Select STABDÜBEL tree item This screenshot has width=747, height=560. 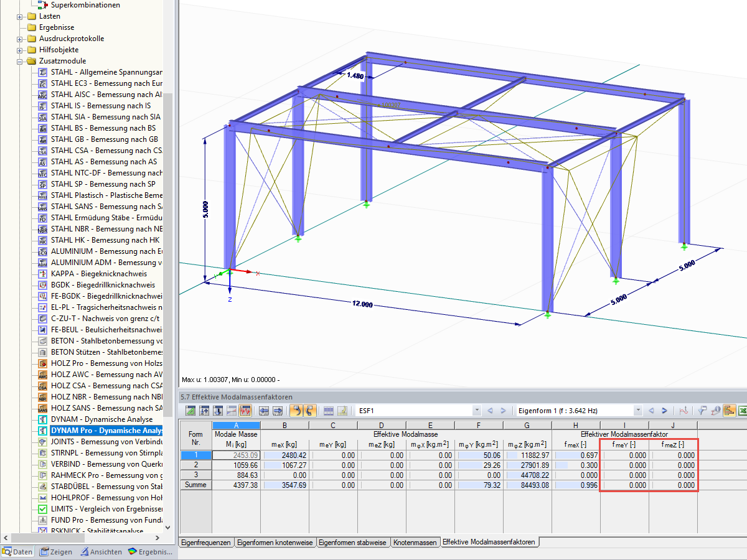pos(106,487)
